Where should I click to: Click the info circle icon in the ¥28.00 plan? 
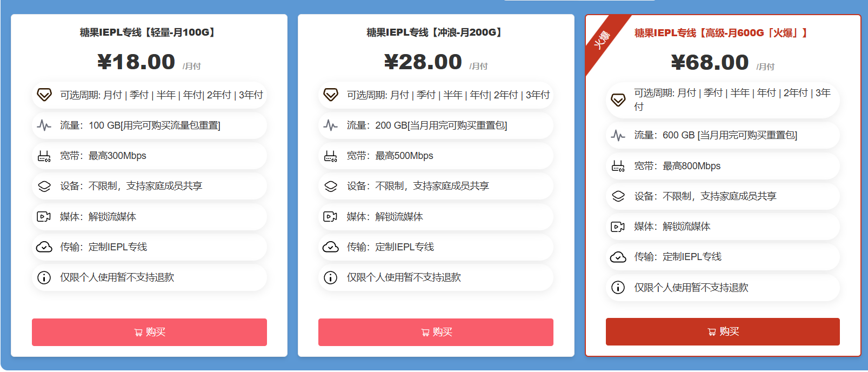(331, 277)
